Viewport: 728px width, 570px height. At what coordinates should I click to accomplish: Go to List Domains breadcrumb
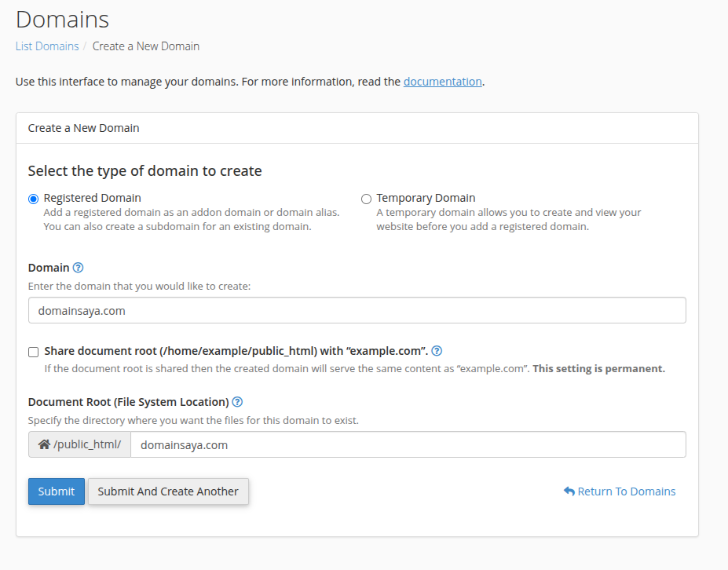pos(47,46)
